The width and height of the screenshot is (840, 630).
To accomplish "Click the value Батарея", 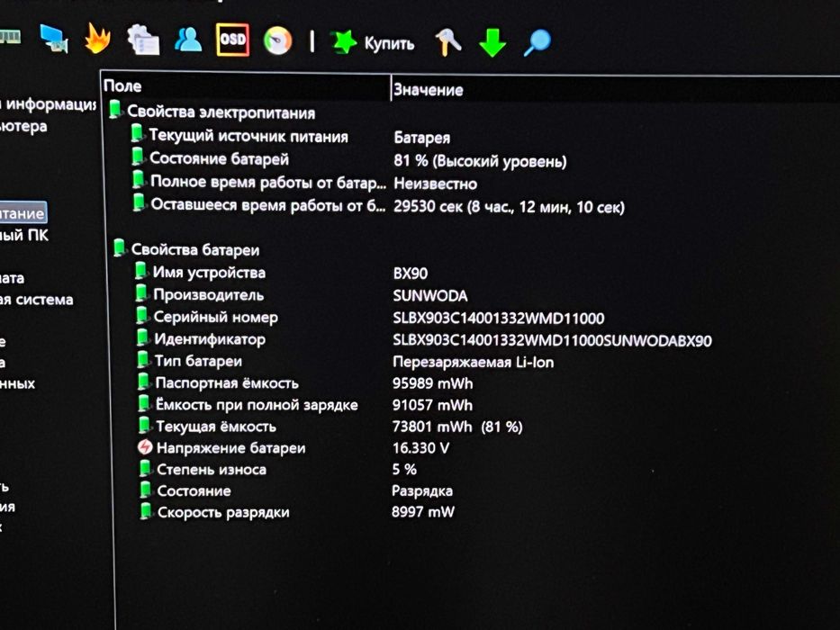I will tap(421, 138).
